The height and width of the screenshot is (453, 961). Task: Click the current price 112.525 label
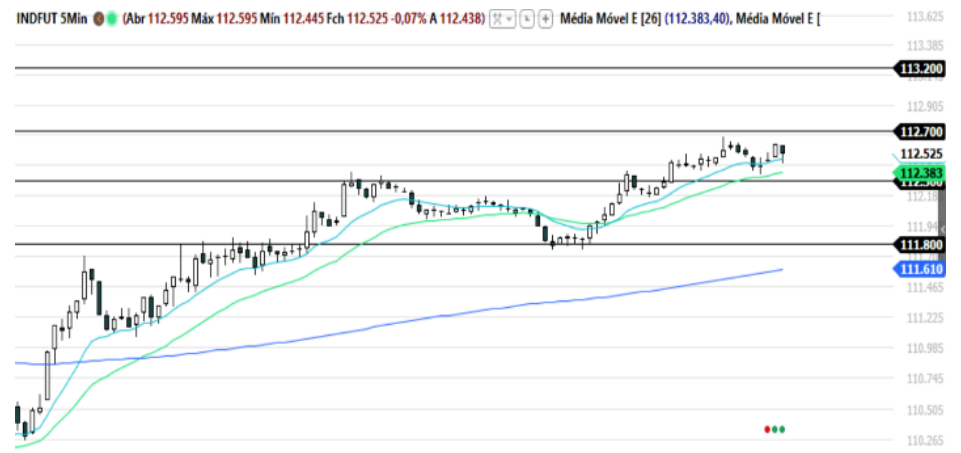[921, 154]
